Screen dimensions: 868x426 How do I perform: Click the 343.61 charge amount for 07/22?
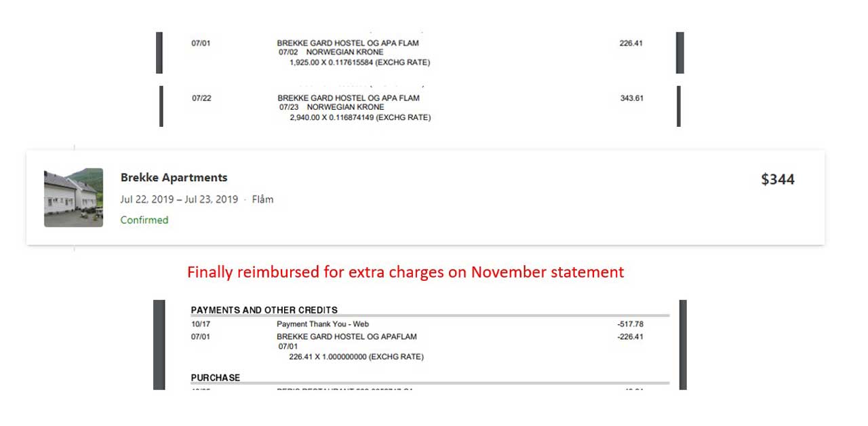pos(631,98)
